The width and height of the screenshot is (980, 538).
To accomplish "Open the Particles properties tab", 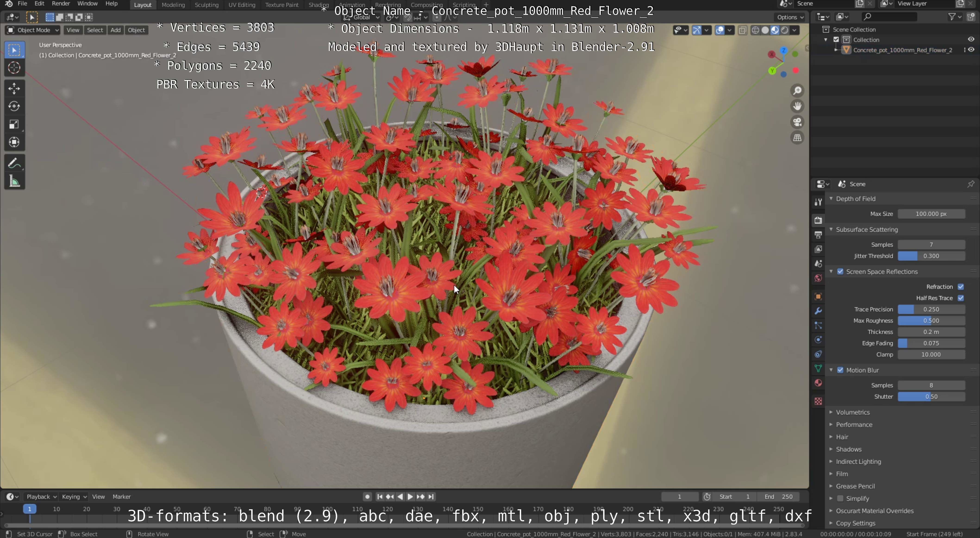I will click(x=818, y=325).
